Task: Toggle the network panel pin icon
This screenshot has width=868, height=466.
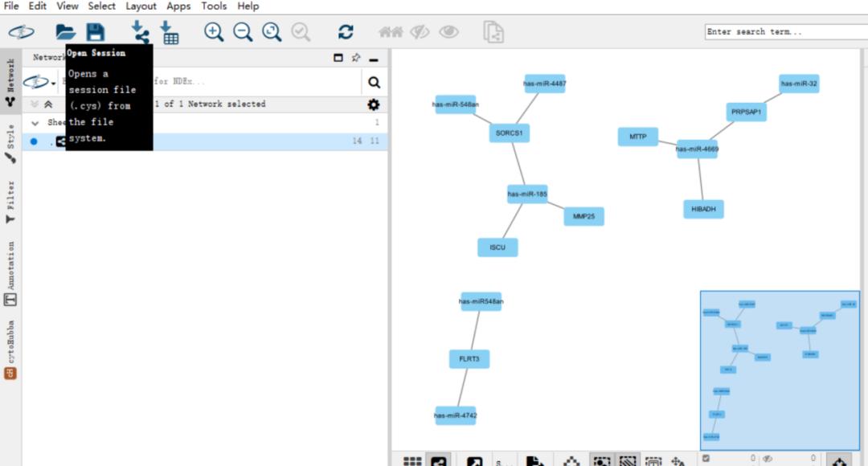Action: click(356, 58)
